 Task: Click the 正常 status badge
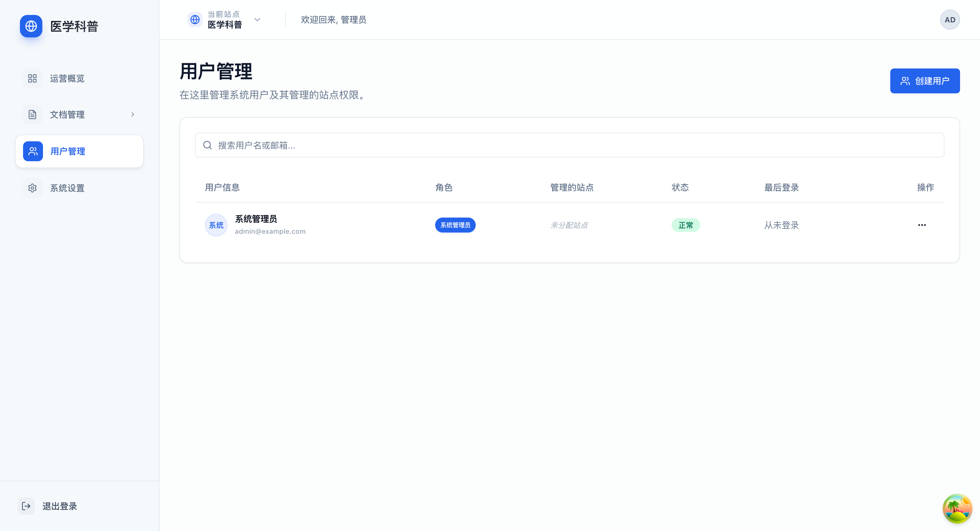[x=686, y=225]
